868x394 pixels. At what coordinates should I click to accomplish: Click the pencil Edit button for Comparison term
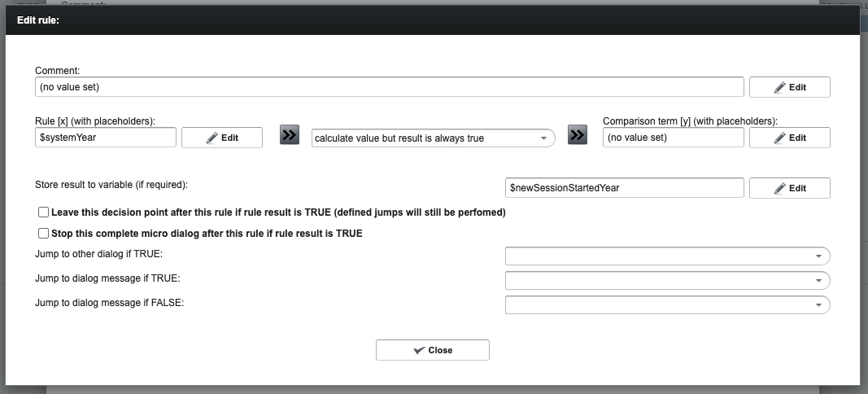click(x=789, y=138)
